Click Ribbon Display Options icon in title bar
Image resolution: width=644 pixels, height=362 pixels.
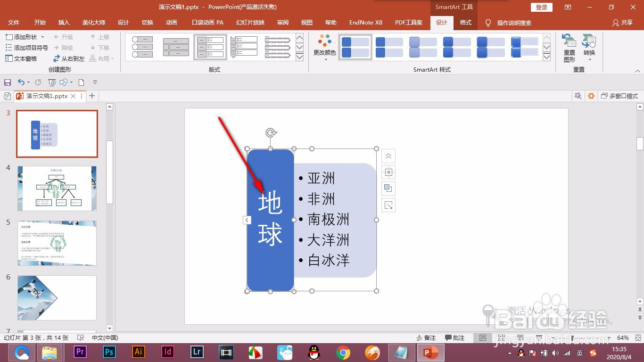click(568, 7)
